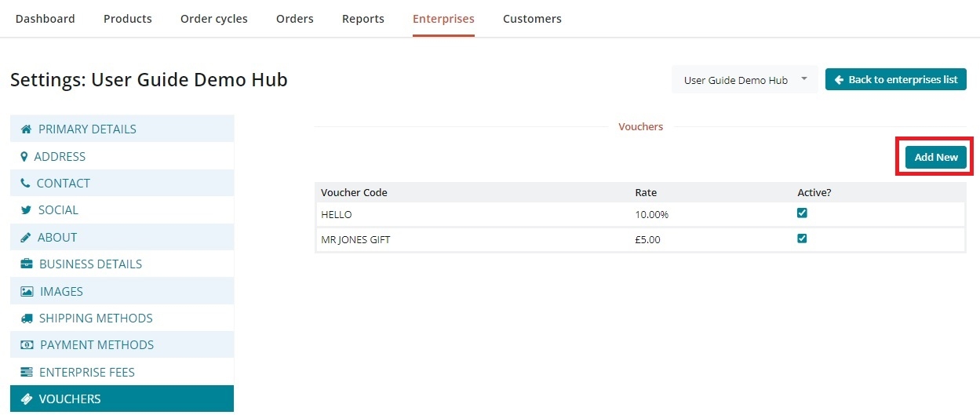The height and width of the screenshot is (415, 980).
Task: Click the map pin icon beside Address
Action: [x=24, y=157]
